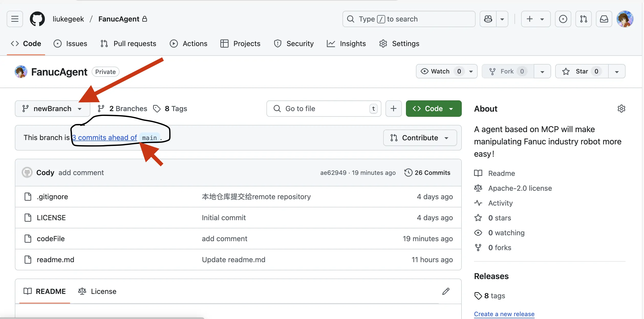The image size is (644, 319).
Task: Open the pull requests shortcut icon in header
Action: click(x=583, y=19)
